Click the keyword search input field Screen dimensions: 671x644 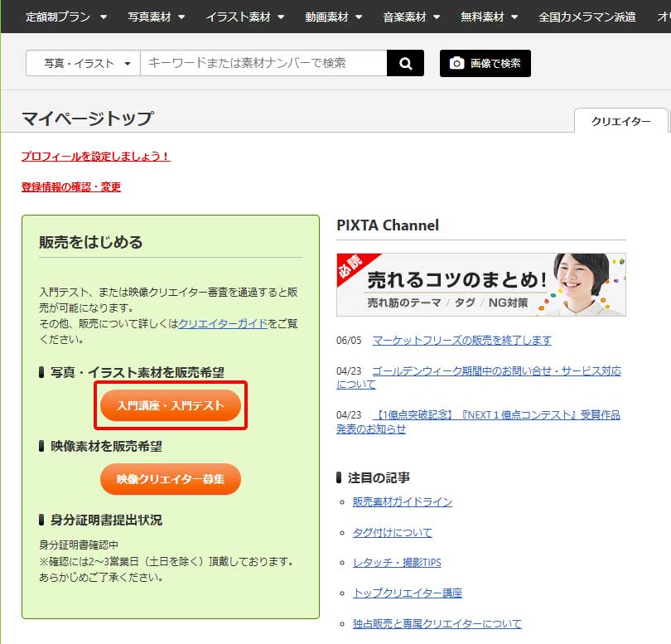[257, 63]
